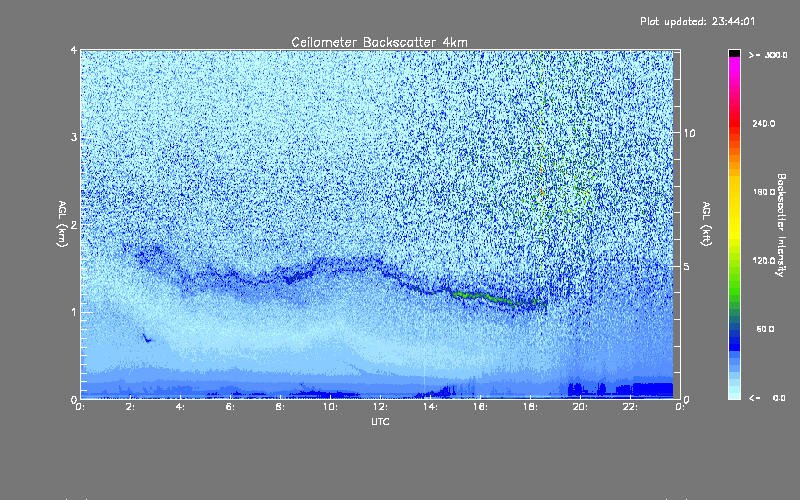Select the 'Ceilometer Backscatter 4km' plot title
800x500 pixels.
click(x=379, y=42)
